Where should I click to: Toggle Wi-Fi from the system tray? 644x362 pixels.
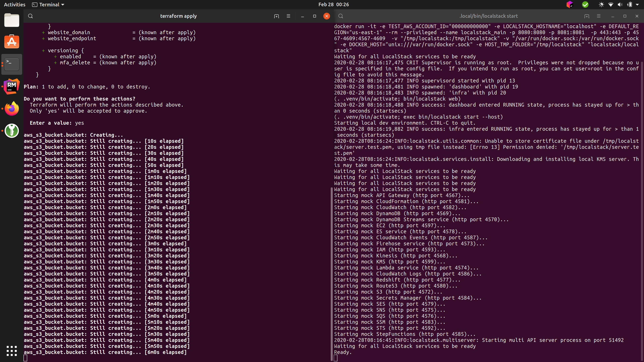[611, 5]
